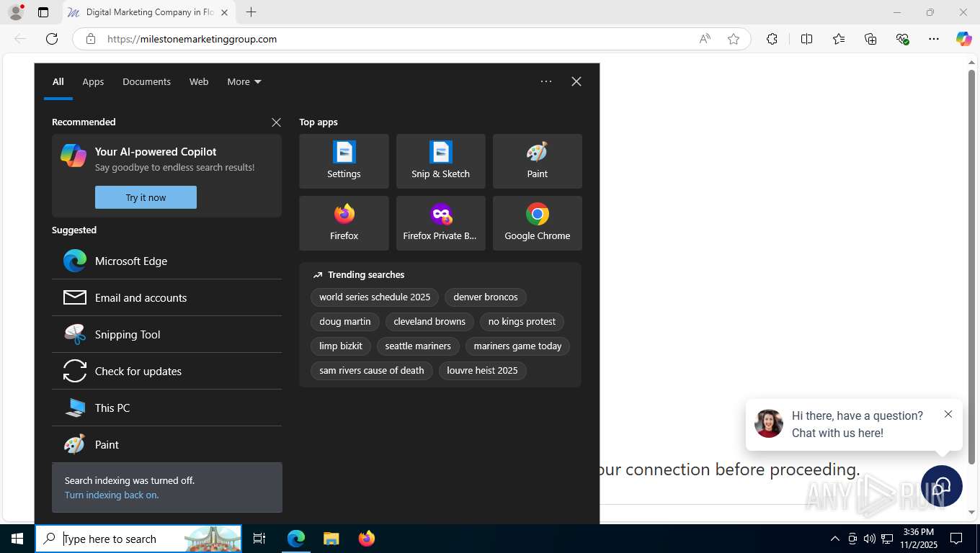980x553 pixels.
Task: Open search panel options ellipsis
Action: (x=546, y=81)
